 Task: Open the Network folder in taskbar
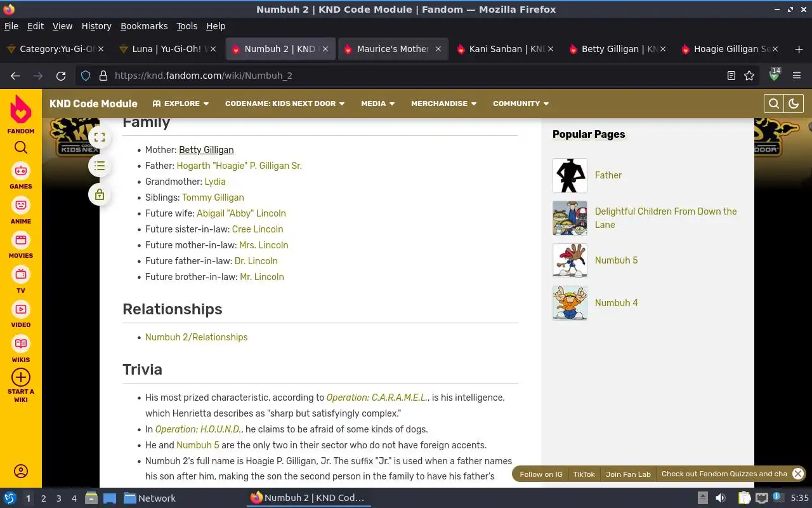[x=150, y=498]
